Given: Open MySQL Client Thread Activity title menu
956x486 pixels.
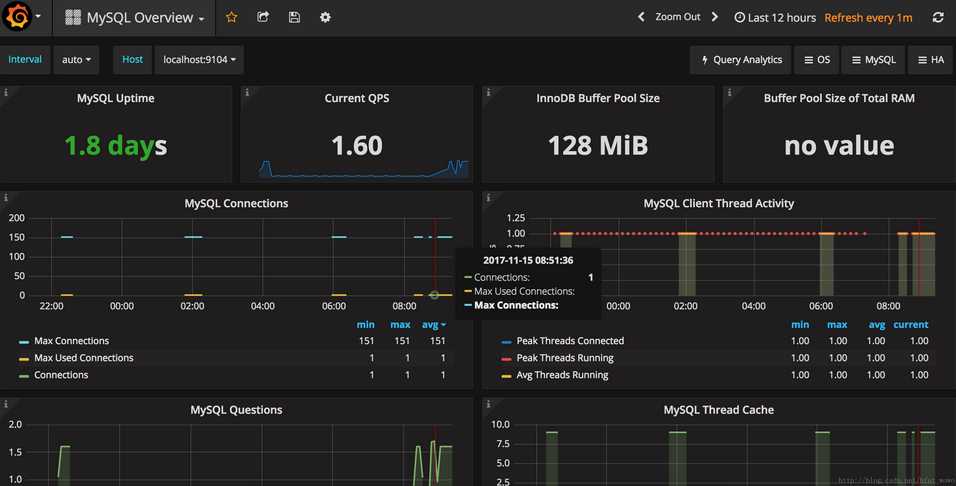Looking at the screenshot, I should tap(718, 203).
